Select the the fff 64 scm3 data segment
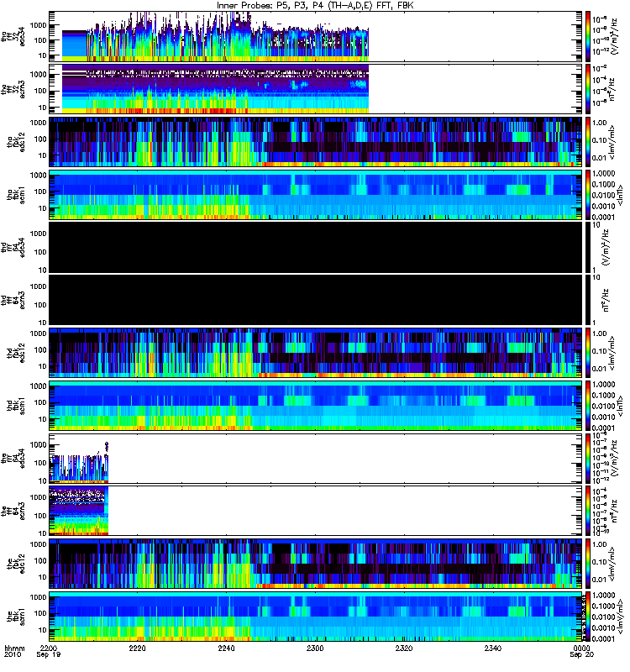Viewport: 630px width, 672px height. click(x=79, y=511)
